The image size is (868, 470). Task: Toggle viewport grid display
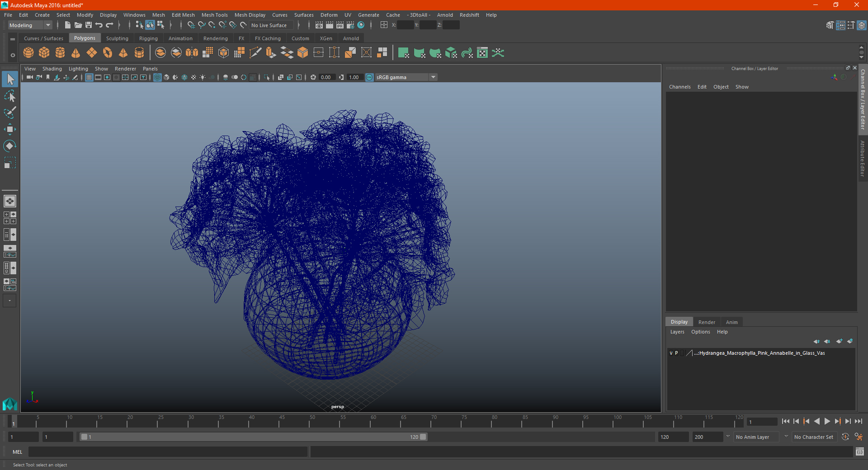click(x=89, y=77)
